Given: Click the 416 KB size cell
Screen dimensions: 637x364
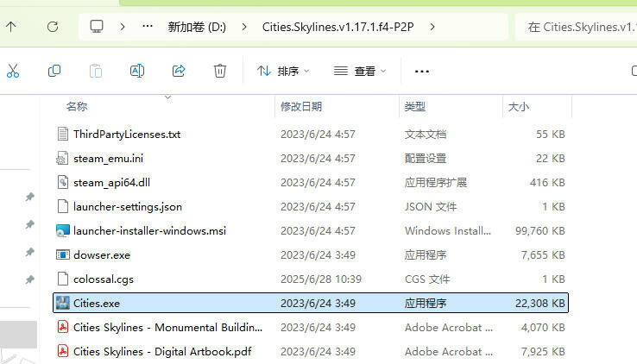Looking at the screenshot, I should click(547, 183).
